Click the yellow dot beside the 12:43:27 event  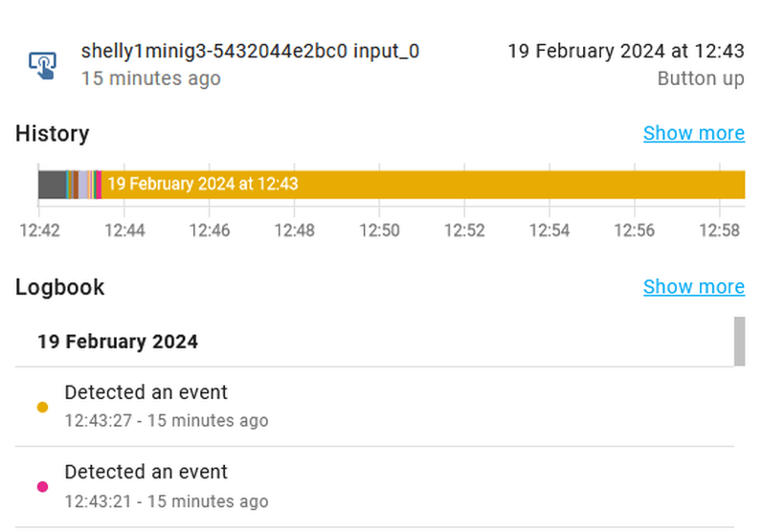[42, 407]
